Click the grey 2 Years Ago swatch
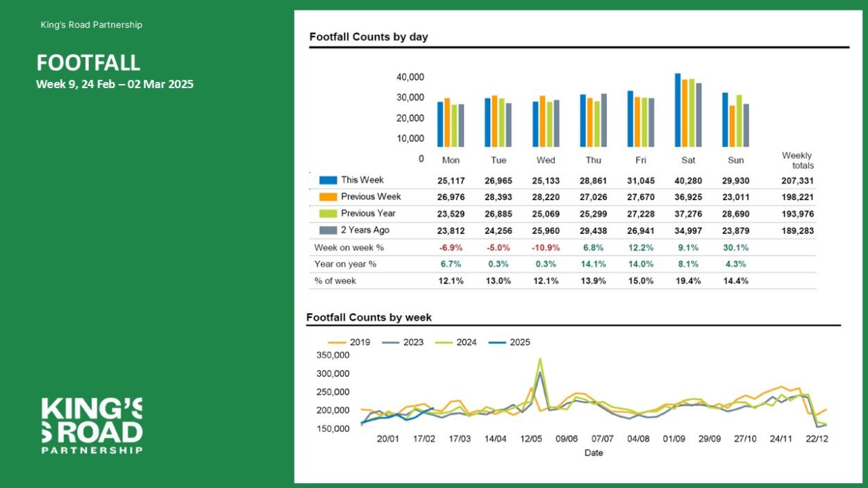Screen dimensions: 868x488 pos(328,230)
